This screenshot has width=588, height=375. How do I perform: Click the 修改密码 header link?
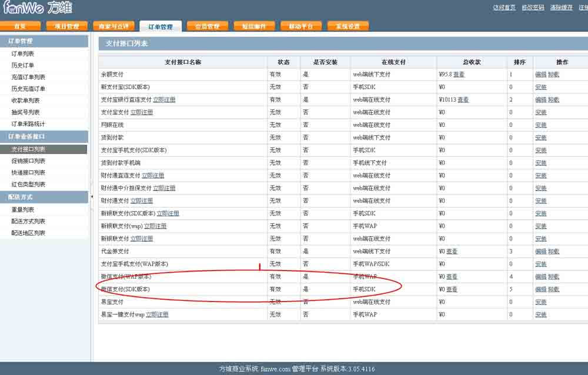533,8
